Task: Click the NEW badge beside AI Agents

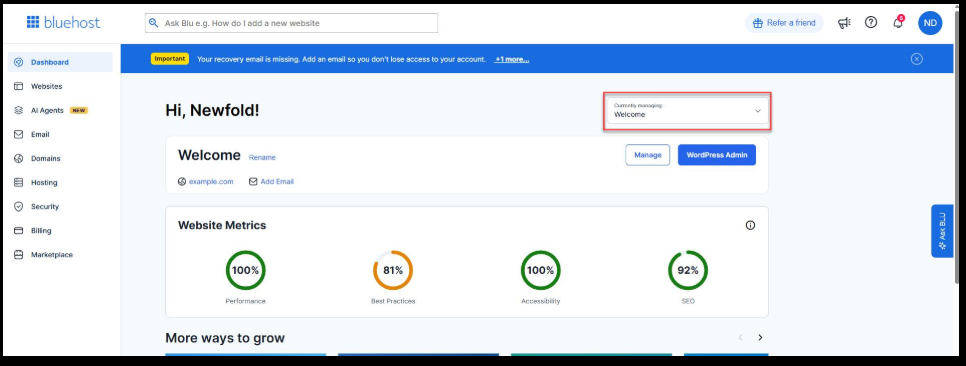Action: 79,110
